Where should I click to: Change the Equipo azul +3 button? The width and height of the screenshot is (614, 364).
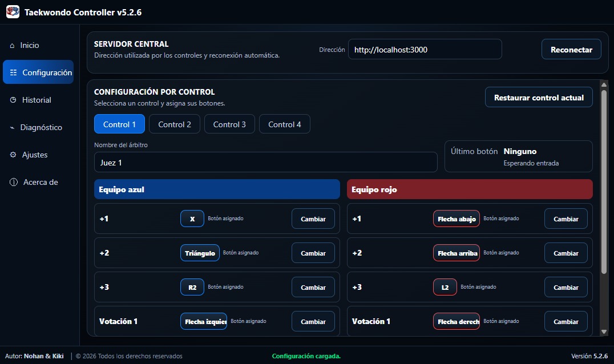[313, 288]
